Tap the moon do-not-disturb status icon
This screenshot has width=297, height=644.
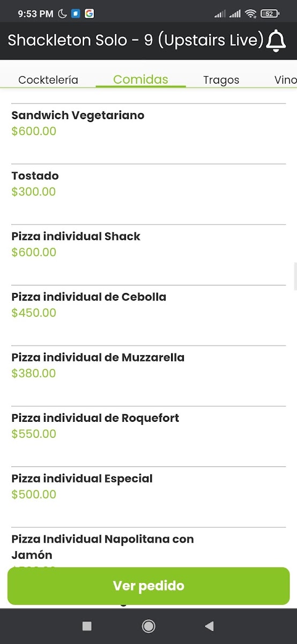(63, 14)
